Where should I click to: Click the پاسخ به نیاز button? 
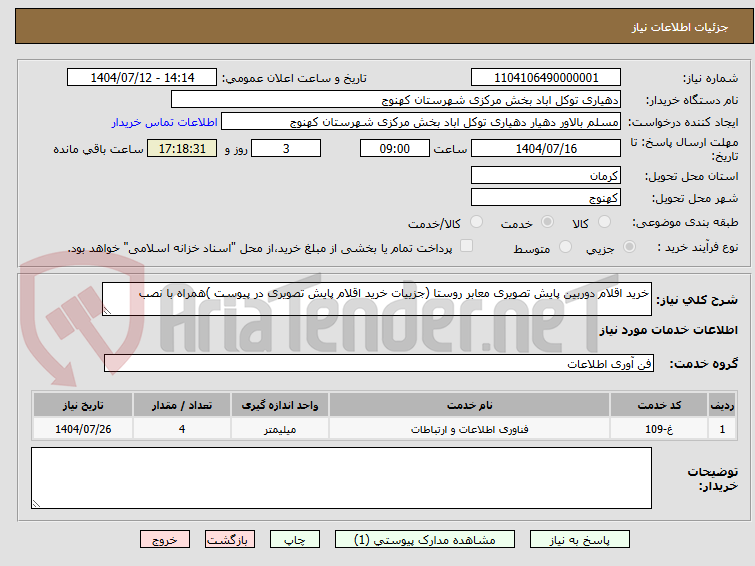(x=580, y=540)
